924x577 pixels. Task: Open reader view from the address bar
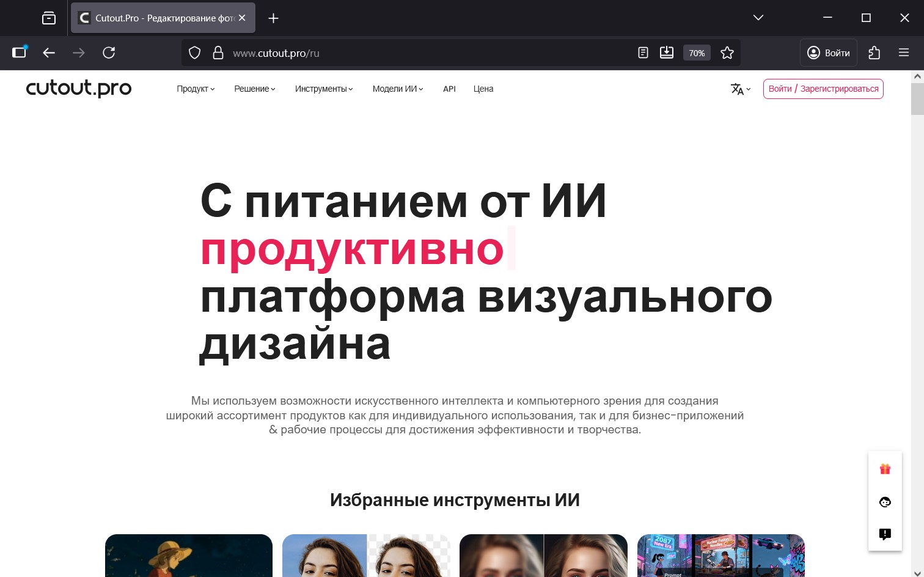642,53
